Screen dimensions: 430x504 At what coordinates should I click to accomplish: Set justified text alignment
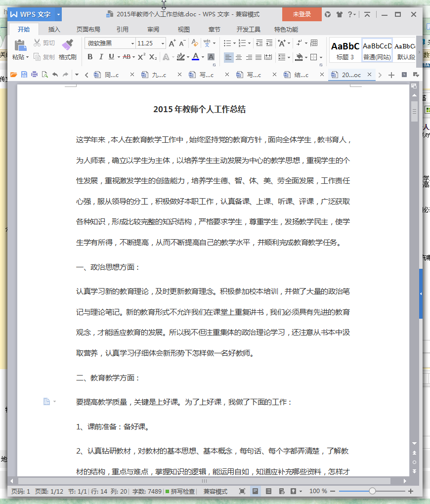[x=258, y=57]
